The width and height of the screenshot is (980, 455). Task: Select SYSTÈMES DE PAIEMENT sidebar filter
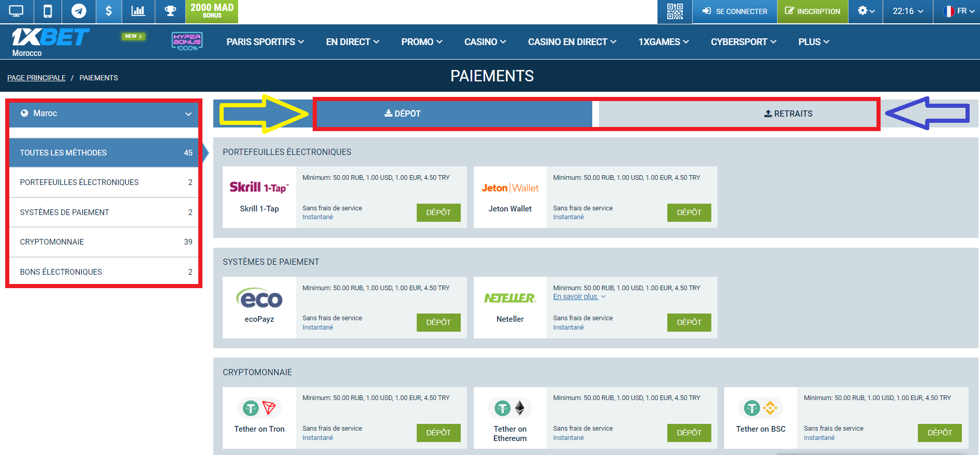[x=104, y=212]
